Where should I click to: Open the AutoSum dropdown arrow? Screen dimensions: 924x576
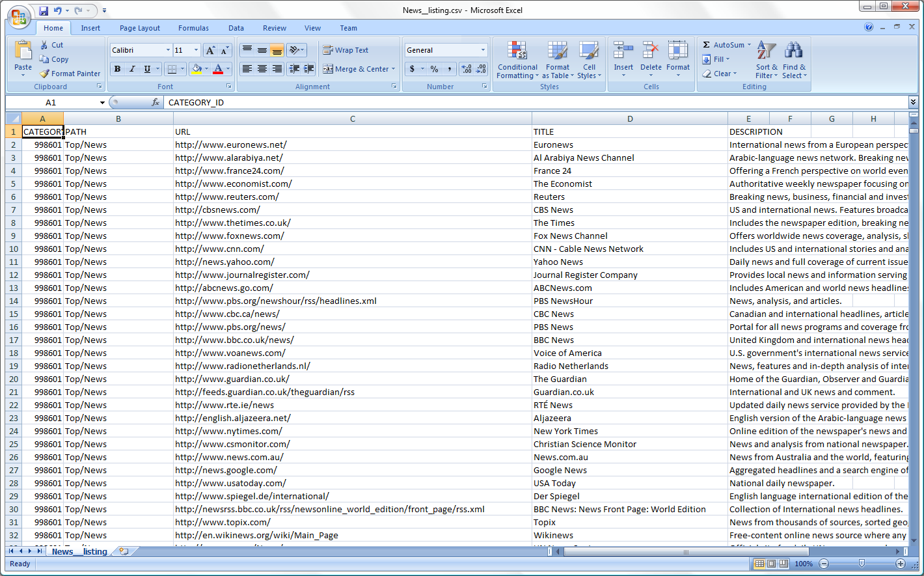(749, 45)
